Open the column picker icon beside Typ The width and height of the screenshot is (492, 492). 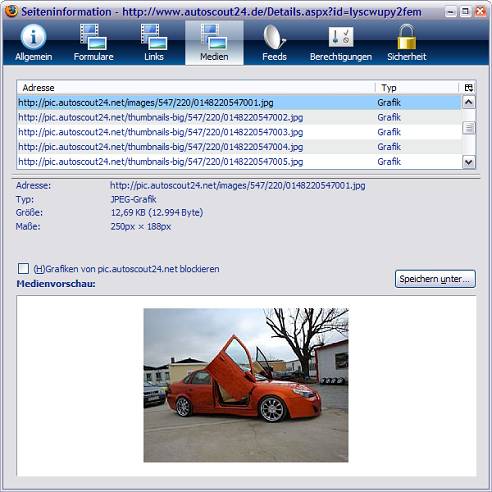tap(468, 88)
